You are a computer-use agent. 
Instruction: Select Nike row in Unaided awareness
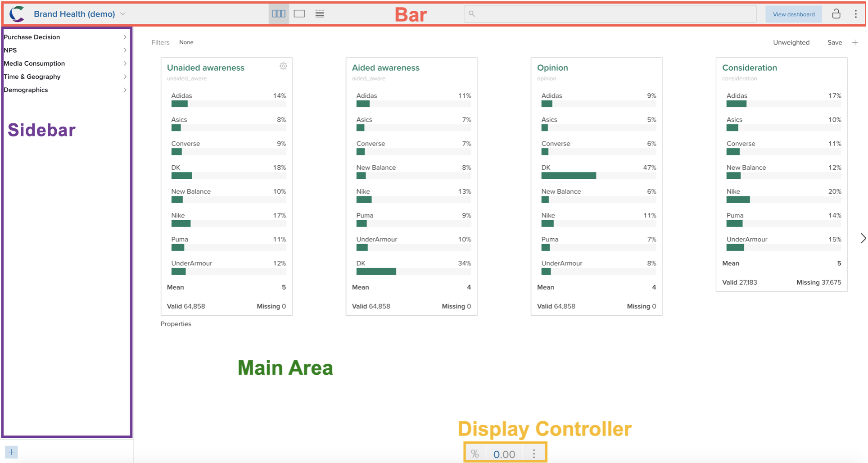pyautogui.click(x=228, y=219)
